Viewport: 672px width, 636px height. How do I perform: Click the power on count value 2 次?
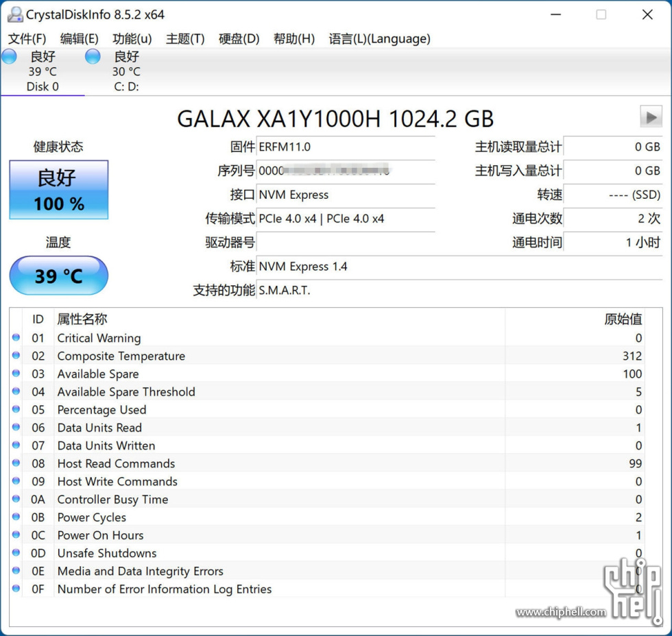coord(613,219)
